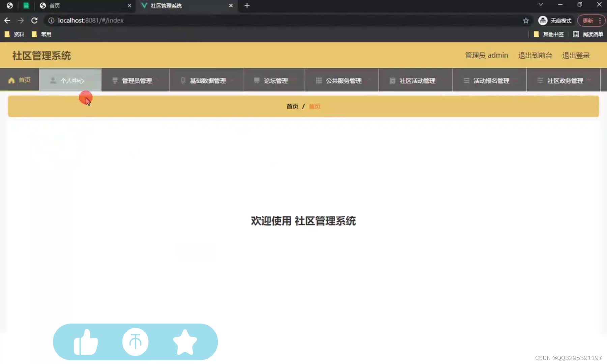Click the orange current-page breadcrumb
The image size is (607, 364).
click(x=315, y=106)
